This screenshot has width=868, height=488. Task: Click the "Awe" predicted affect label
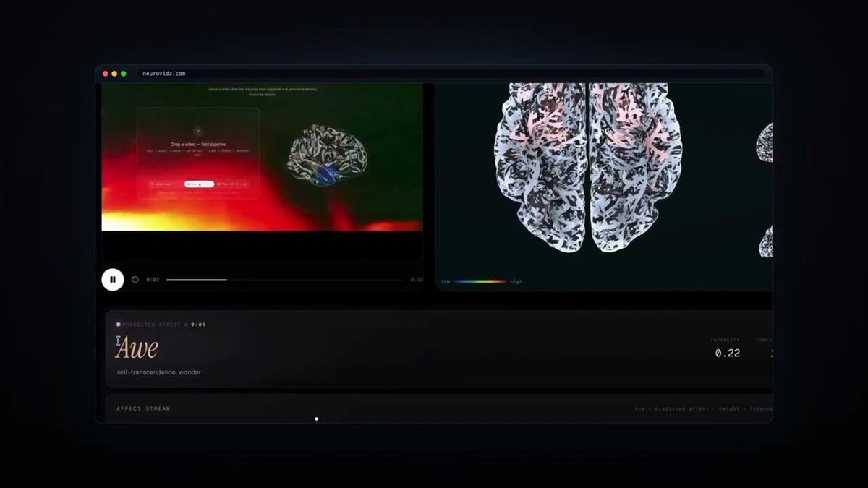[137, 349]
